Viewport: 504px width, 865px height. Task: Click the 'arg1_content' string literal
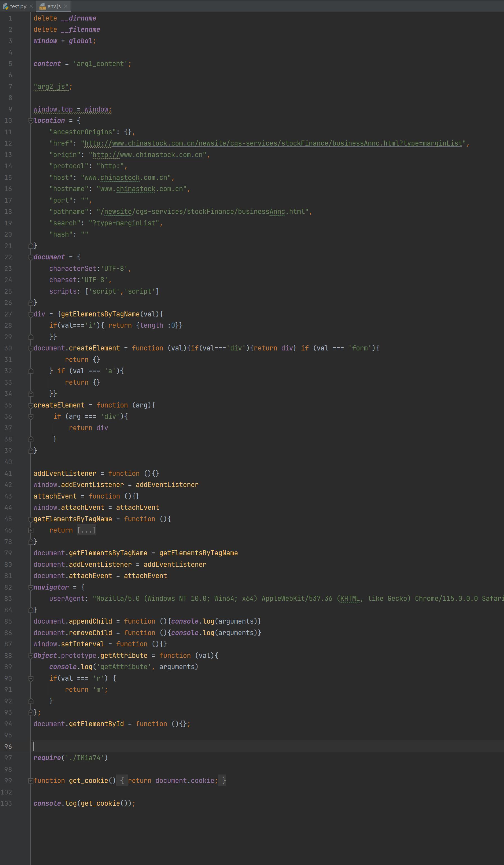pyautogui.click(x=100, y=64)
